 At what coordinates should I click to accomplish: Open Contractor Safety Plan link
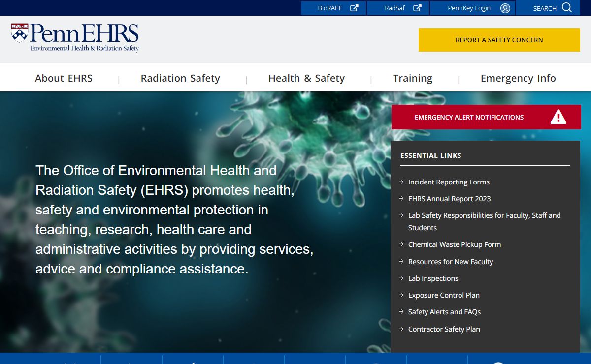coord(444,329)
